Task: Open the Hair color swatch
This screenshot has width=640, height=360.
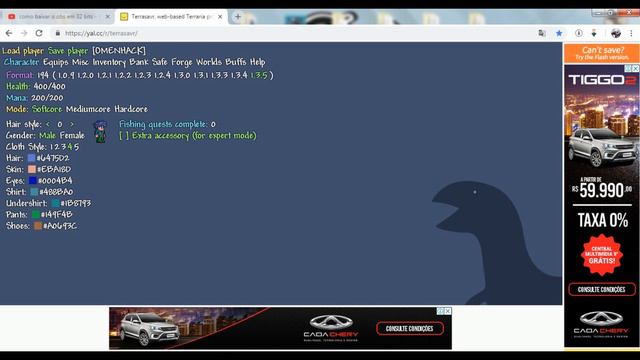Action: point(31,158)
